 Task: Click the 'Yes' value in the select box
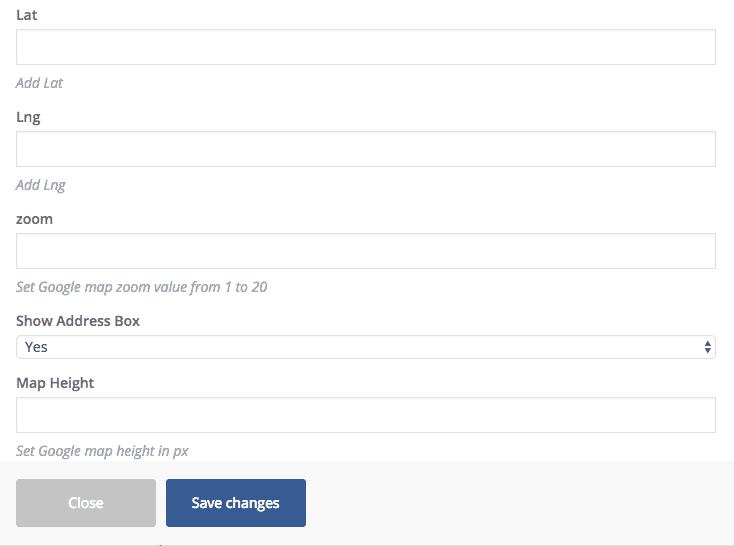(37, 347)
